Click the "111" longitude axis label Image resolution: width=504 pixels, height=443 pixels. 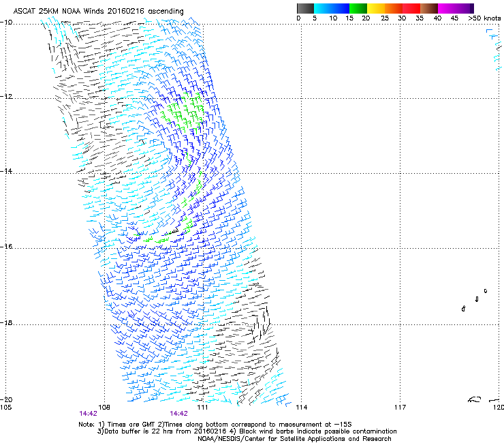tap(202, 408)
